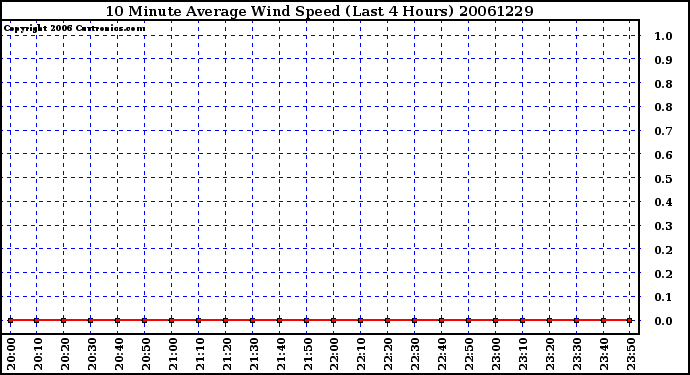
Task: Click the 23:30 time axis label
Action: [x=577, y=355]
